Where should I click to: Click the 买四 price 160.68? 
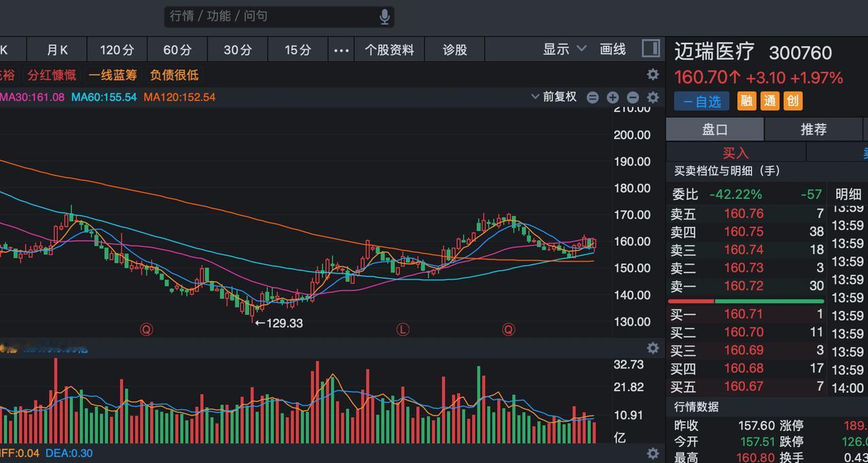tap(744, 369)
